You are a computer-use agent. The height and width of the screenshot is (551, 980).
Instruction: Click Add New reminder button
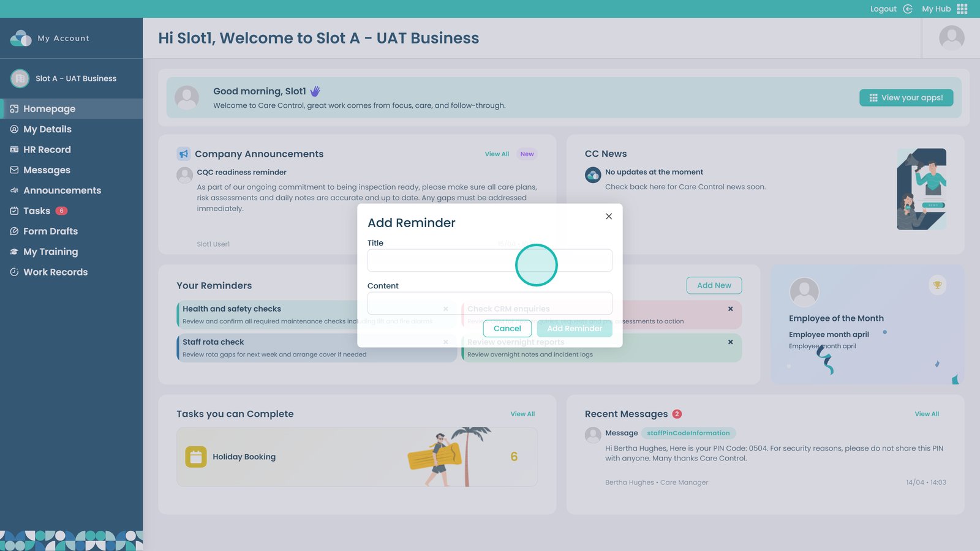(x=714, y=285)
